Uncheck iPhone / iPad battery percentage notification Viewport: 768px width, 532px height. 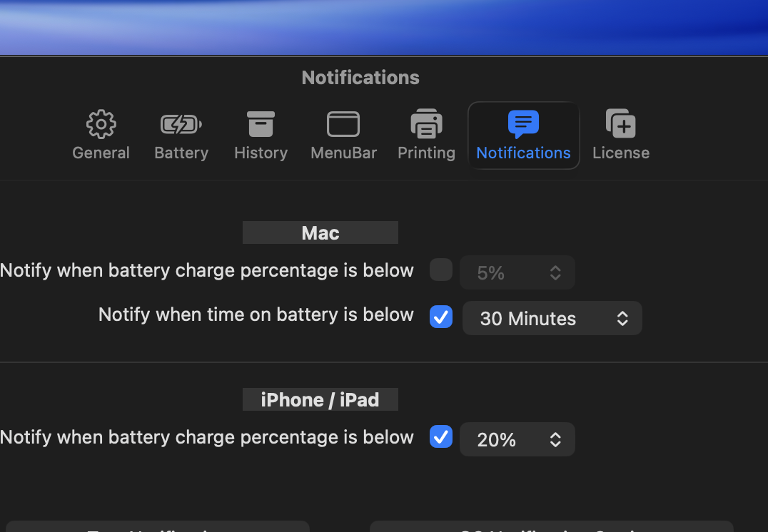441,437
